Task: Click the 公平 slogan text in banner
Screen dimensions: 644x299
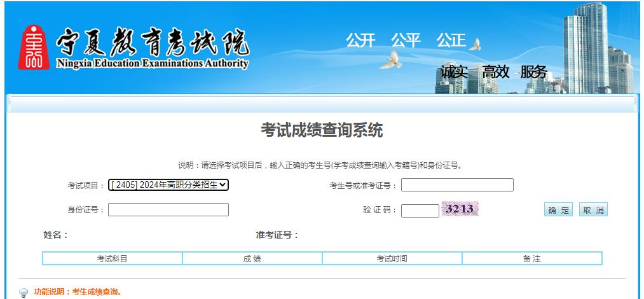Action: (x=406, y=41)
